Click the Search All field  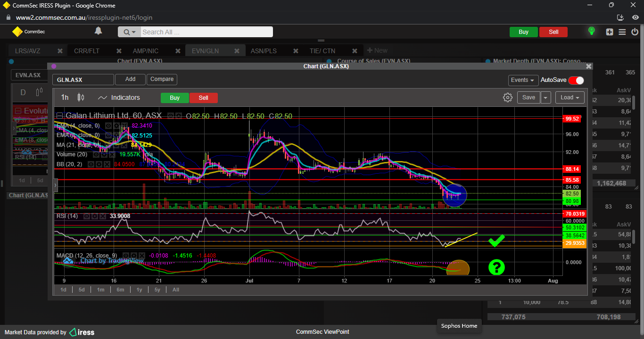click(x=206, y=32)
